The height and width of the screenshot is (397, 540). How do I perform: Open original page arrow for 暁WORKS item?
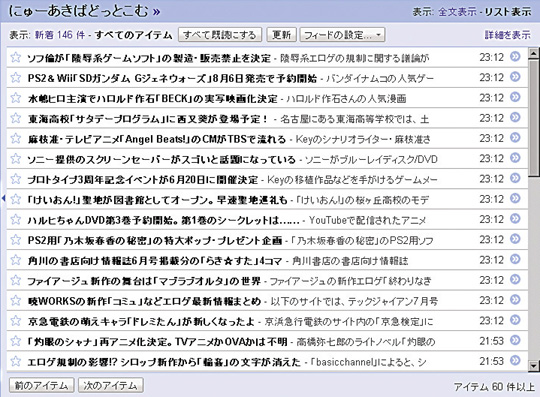515,300
